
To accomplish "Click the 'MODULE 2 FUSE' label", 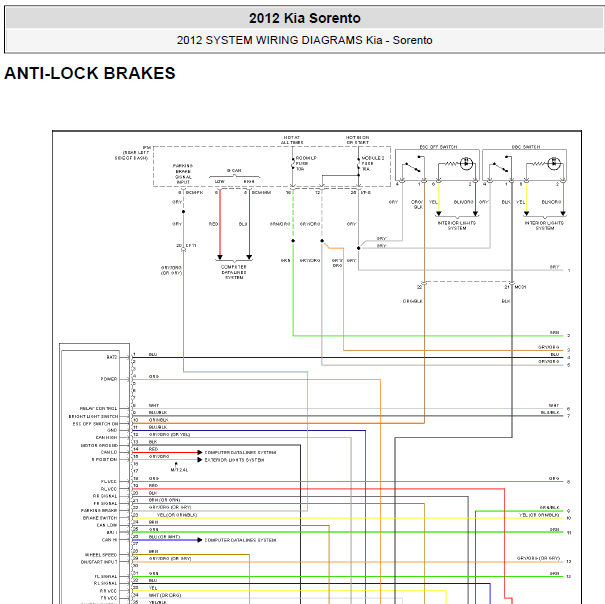I will (373, 161).
